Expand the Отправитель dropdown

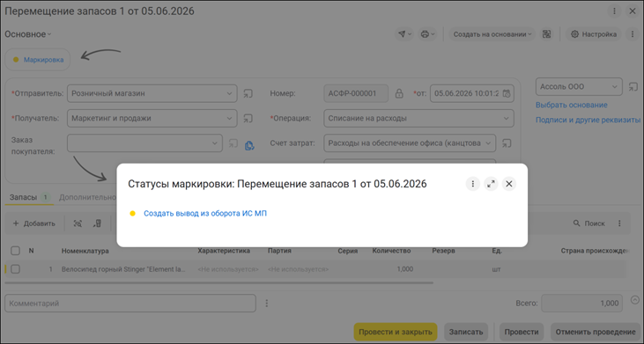point(229,93)
